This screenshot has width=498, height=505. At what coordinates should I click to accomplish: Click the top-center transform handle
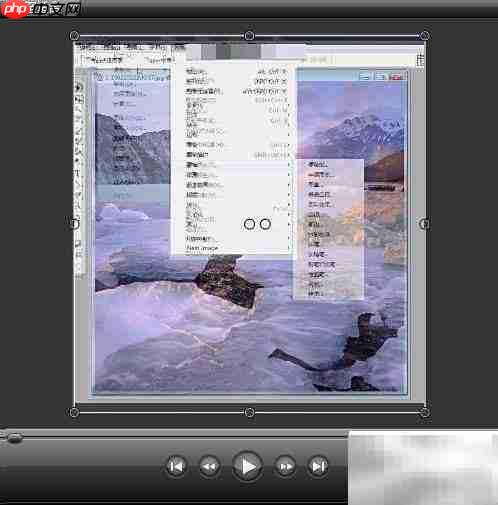click(x=249, y=36)
